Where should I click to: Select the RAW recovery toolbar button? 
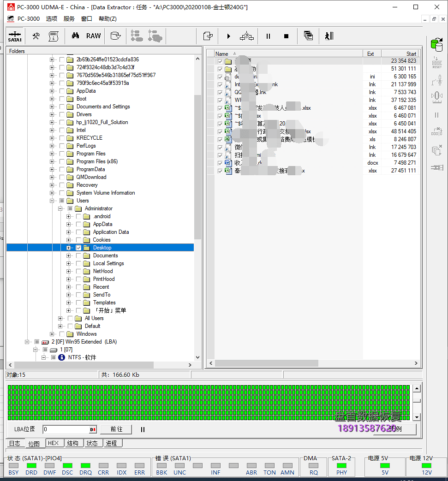[93, 36]
